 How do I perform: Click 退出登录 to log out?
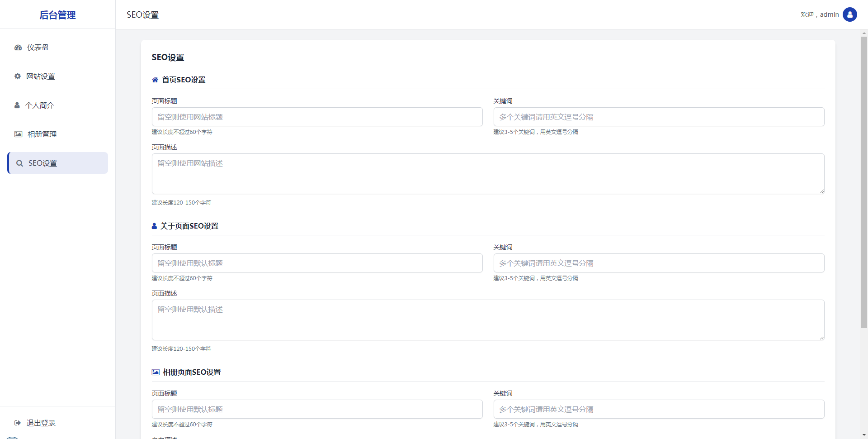coord(41,423)
